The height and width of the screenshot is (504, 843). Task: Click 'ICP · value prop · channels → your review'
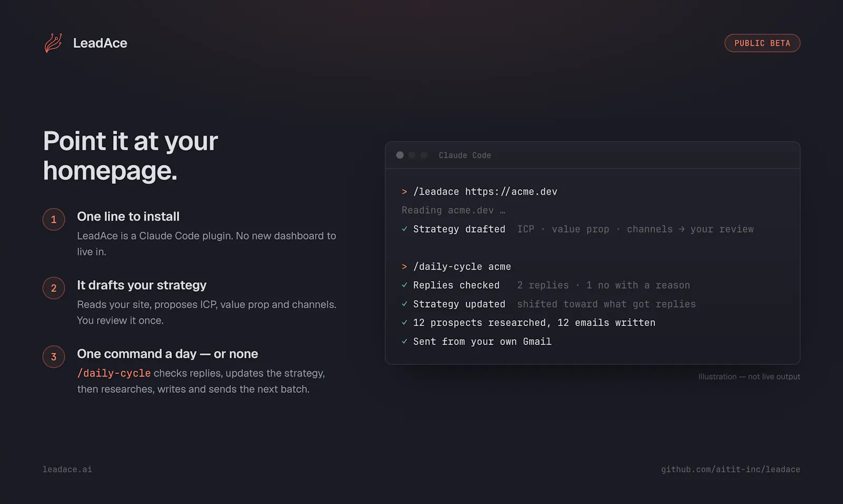tap(635, 229)
